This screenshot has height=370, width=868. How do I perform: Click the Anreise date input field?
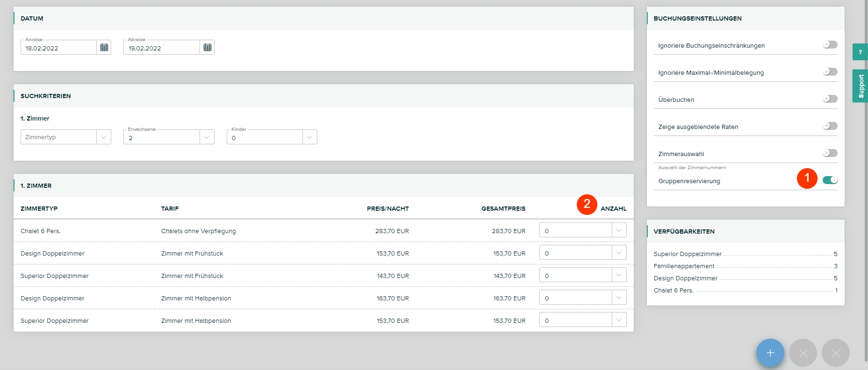pos(59,48)
